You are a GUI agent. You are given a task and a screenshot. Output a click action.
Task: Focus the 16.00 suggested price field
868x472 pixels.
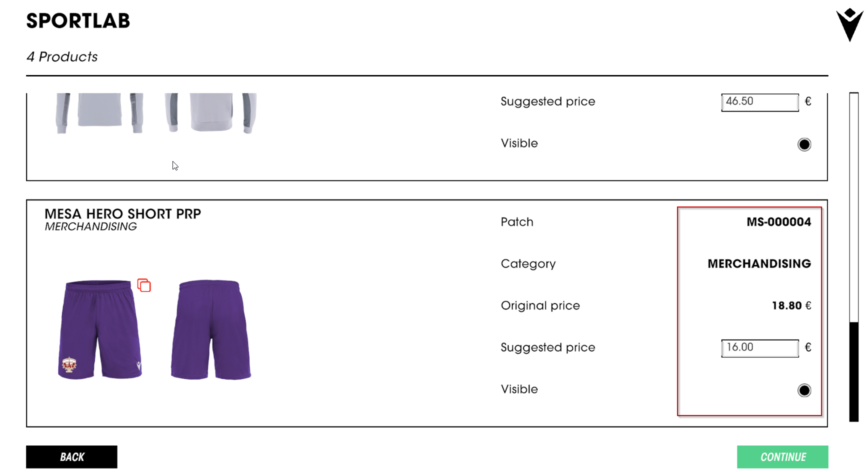759,348
